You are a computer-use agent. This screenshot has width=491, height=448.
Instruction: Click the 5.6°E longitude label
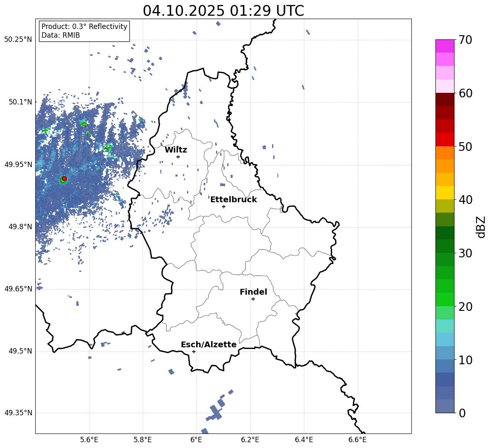89,440
